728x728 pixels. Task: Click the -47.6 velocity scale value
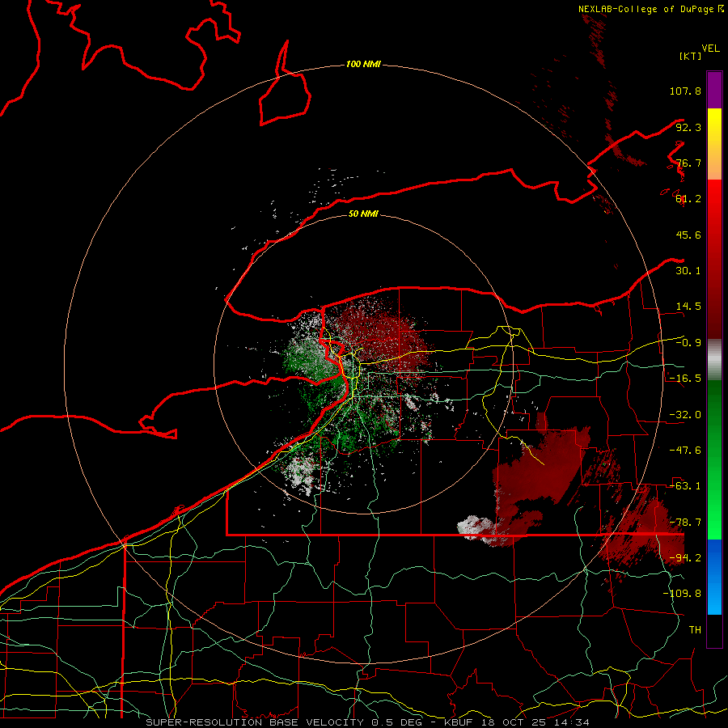685,451
